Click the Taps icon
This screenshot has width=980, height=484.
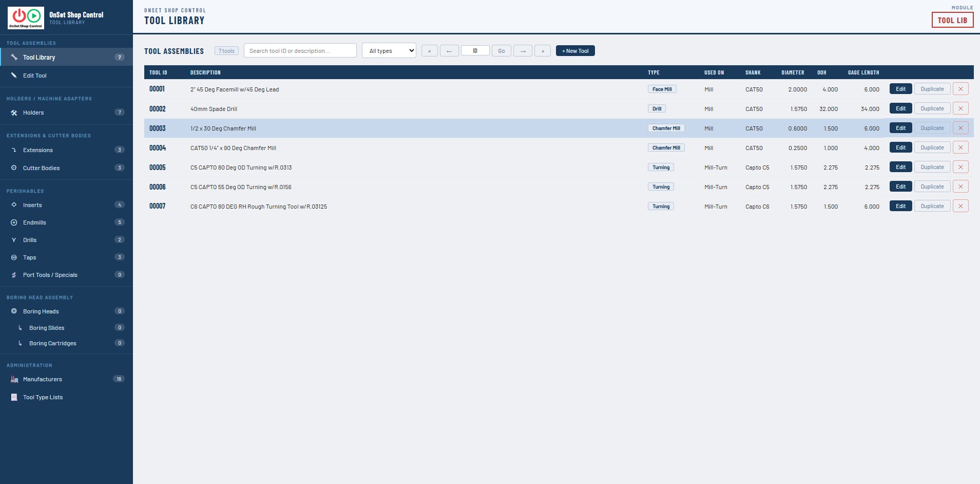point(14,257)
